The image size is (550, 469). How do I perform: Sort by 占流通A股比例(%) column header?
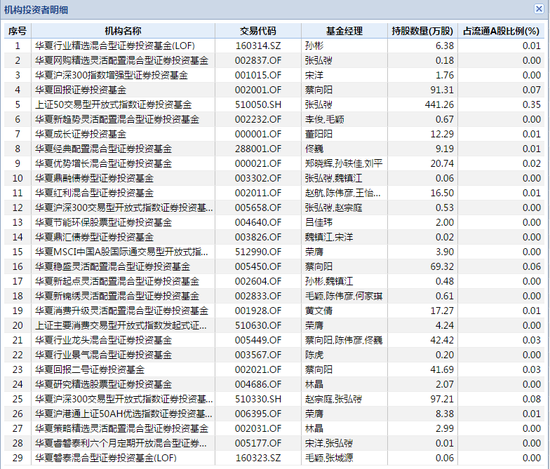pyautogui.click(x=501, y=31)
